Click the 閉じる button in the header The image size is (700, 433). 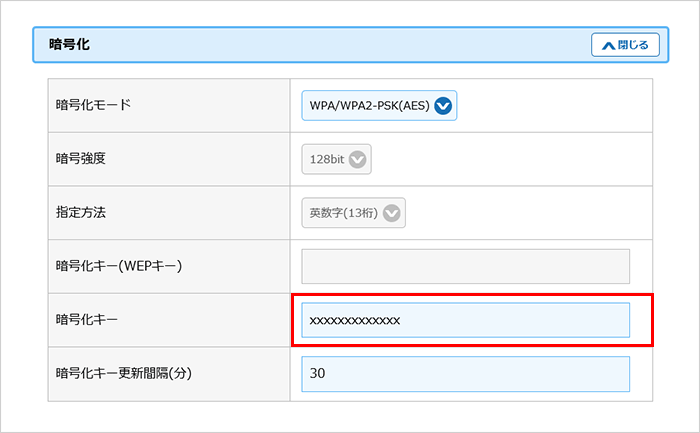click(x=625, y=45)
